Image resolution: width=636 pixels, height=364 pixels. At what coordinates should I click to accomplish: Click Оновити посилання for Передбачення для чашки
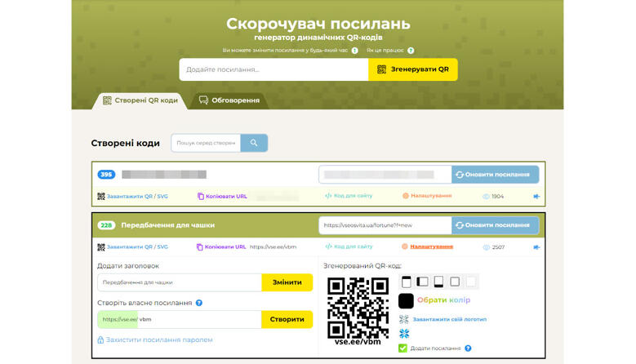[496, 225]
